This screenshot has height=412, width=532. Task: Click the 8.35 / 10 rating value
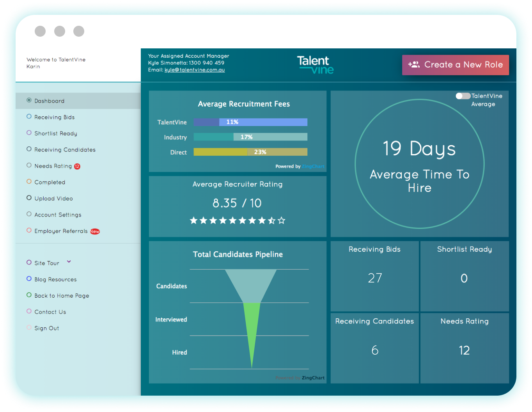pyautogui.click(x=237, y=203)
